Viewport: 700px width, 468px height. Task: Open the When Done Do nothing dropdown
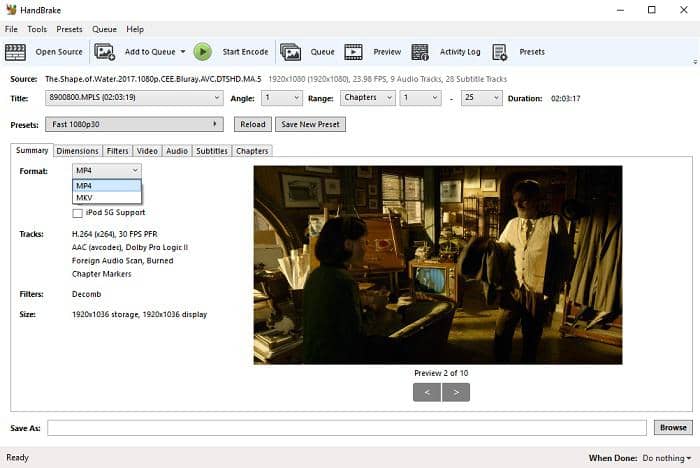[x=667, y=458]
